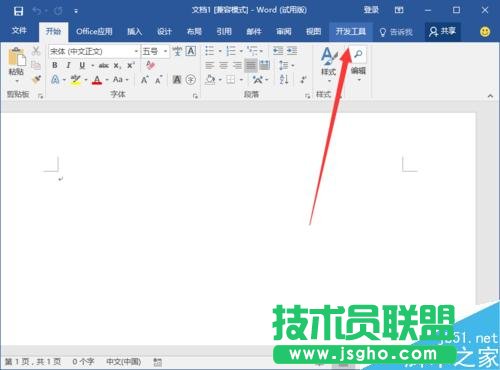This screenshot has height=370, width=500.
Task: Switch to the Office应用 tab
Action: (94, 32)
